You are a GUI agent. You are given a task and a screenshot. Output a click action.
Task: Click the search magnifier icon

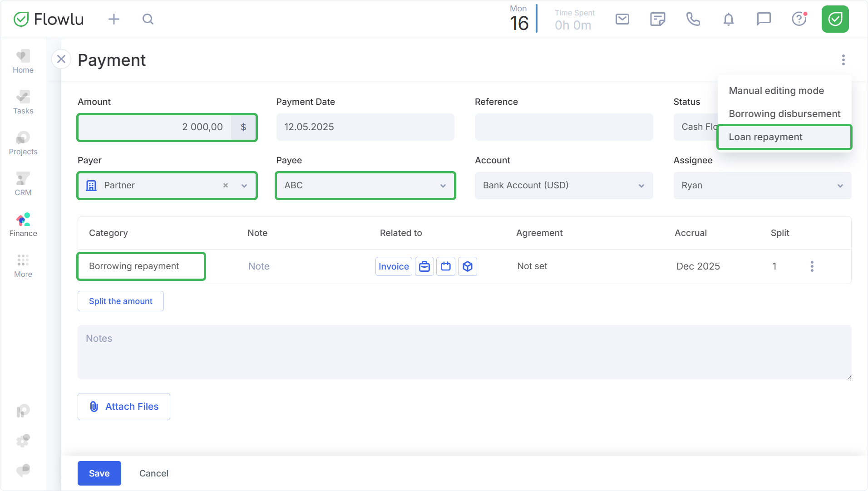pyautogui.click(x=148, y=19)
